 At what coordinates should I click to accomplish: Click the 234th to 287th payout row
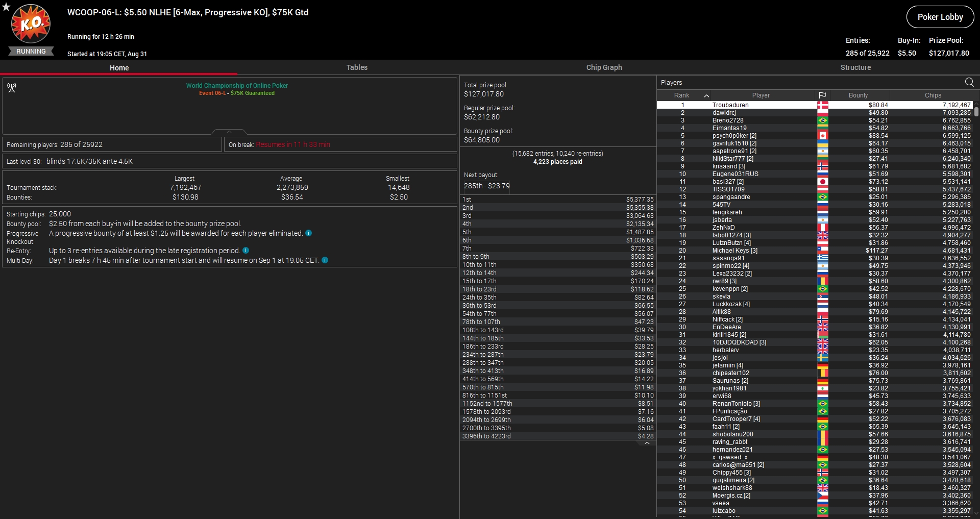[x=558, y=355]
